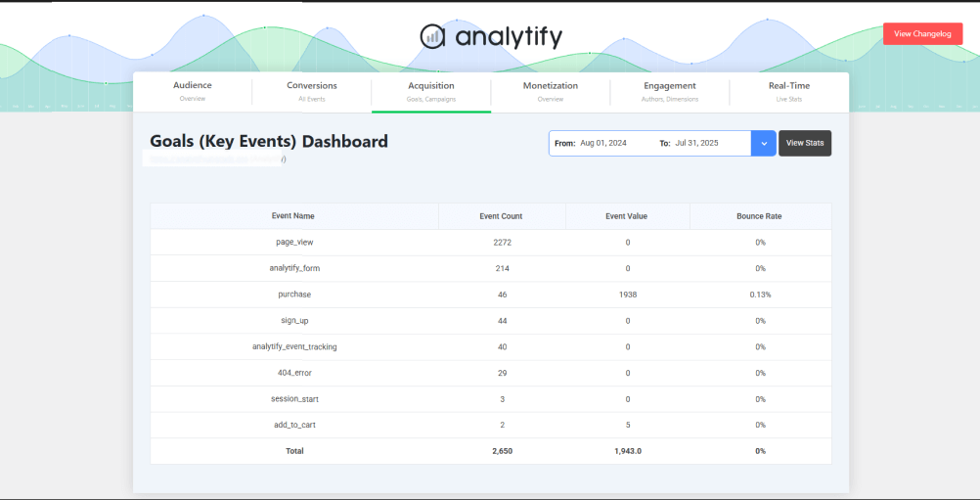Screen dimensions: 980x500
Task: Select the analytify_event_tracking event name
Action: tap(294, 347)
